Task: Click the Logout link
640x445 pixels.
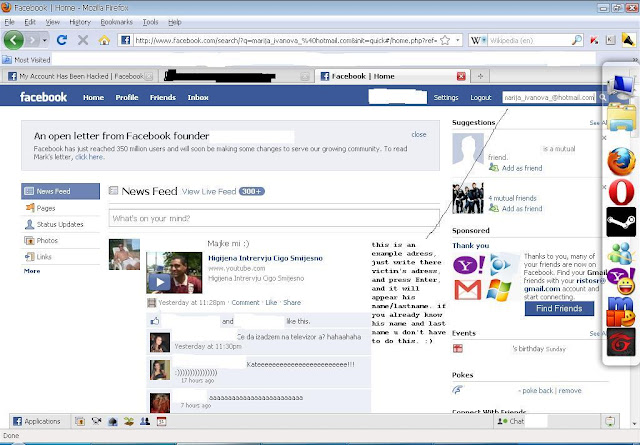Action: click(480, 97)
